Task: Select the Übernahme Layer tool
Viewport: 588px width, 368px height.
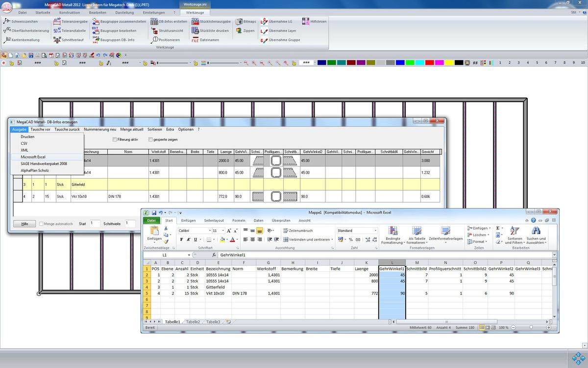Action: 264,30
